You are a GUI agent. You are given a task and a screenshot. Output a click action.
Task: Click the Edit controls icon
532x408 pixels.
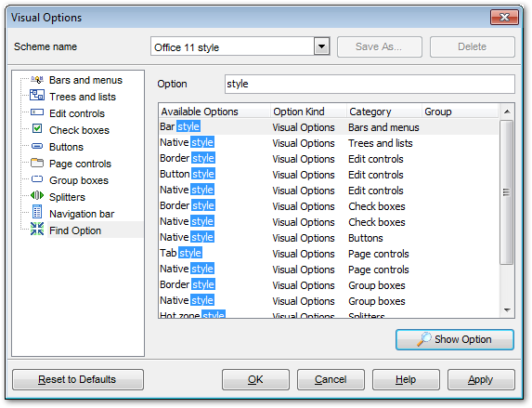coord(37,112)
